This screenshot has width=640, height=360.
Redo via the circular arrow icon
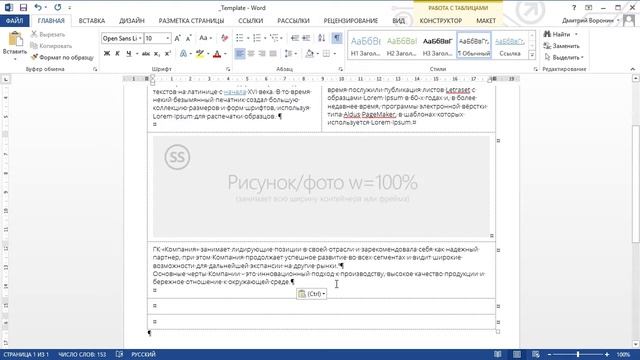[58, 7]
